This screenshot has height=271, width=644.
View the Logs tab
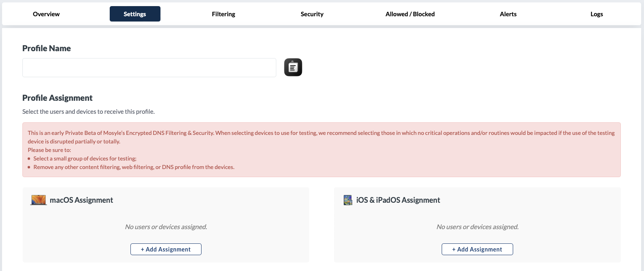596,14
